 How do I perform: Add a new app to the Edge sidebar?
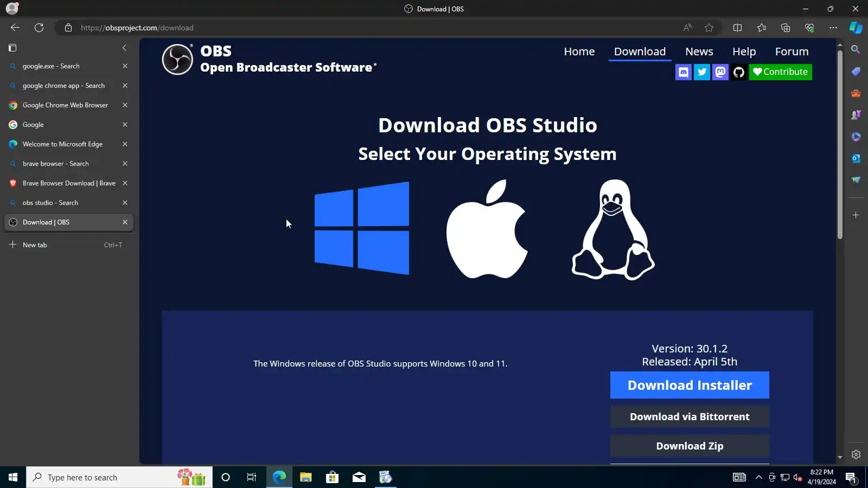[856, 215]
